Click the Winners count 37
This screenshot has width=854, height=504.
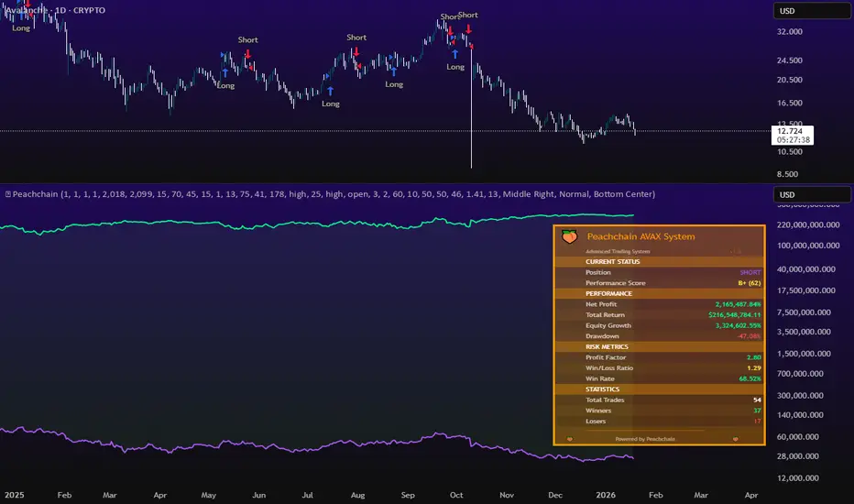(x=757, y=411)
